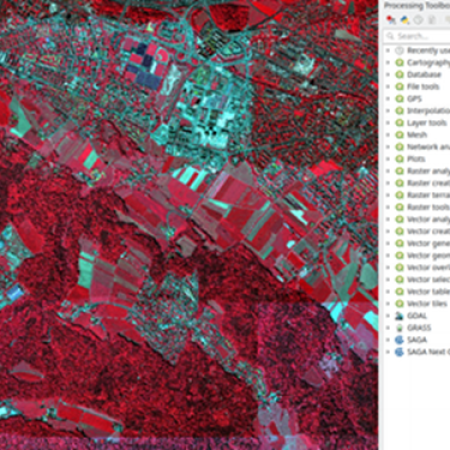Select the File tools tree item
The width and height of the screenshot is (450, 450).
pyautogui.click(x=423, y=87)
